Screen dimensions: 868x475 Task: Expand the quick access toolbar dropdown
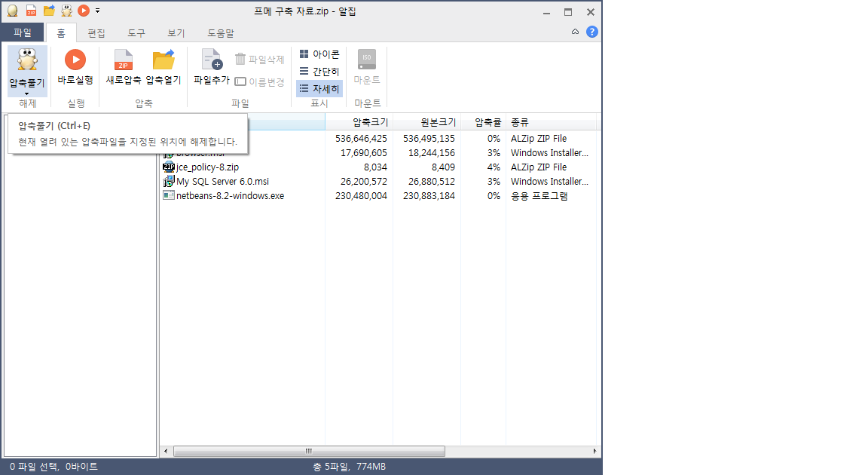(97, 11)
